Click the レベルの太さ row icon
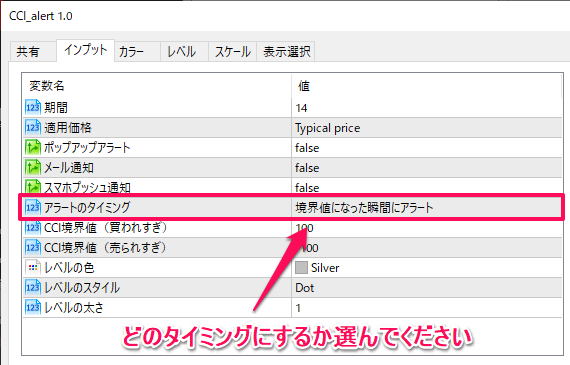 [x=33, y=307]
